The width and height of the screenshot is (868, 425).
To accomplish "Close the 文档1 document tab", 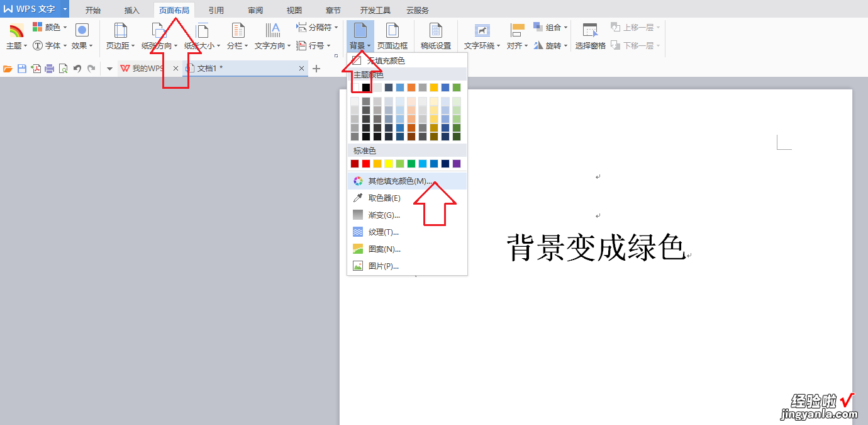I will pyautogui.click(x=302, y=69).
